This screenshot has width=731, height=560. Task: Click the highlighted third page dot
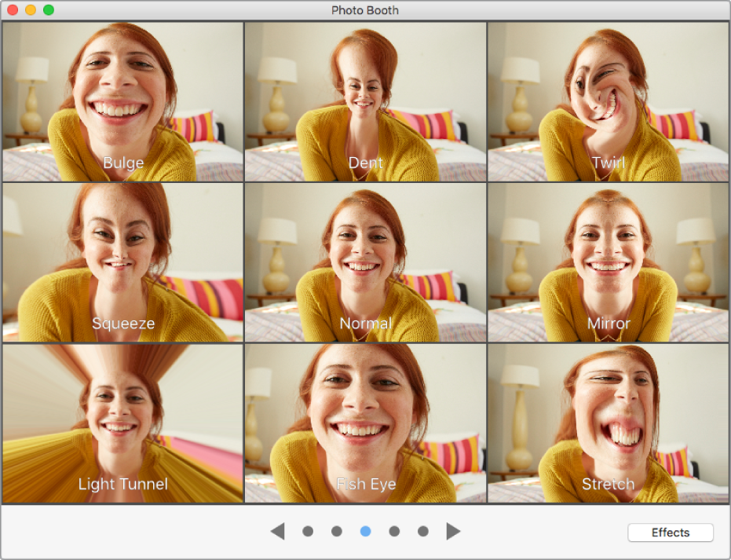[x=365, y=532]
